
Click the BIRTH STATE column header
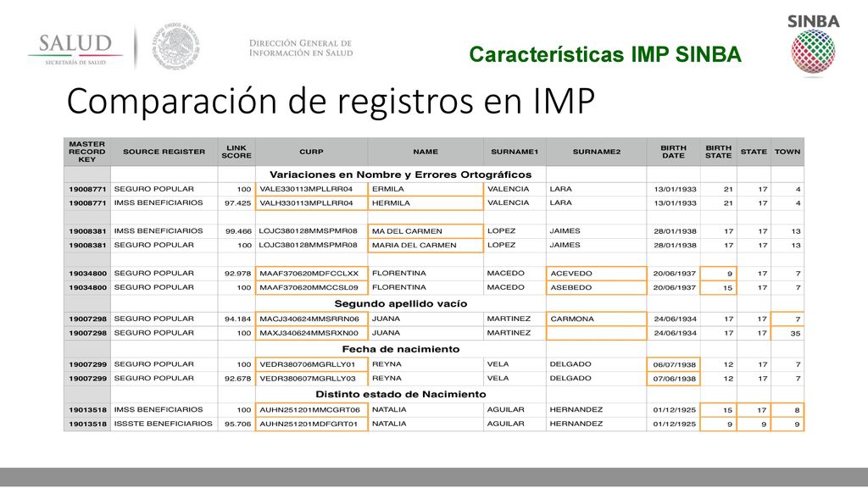coord(719,152)
